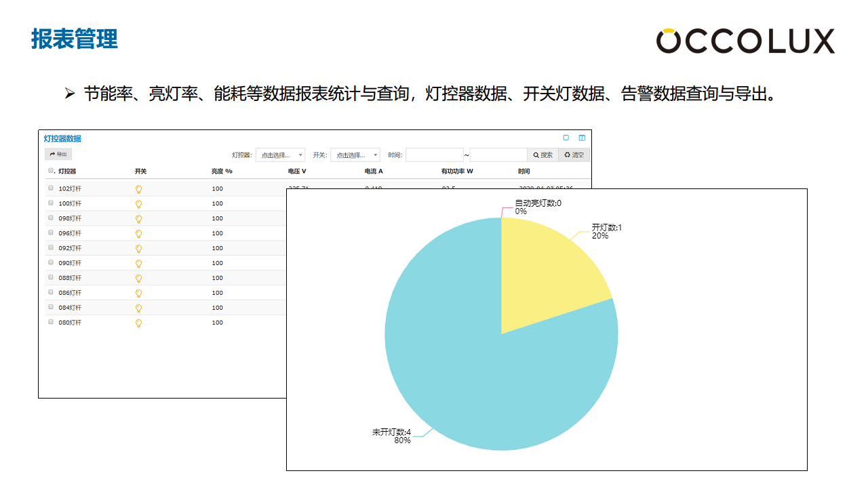
Task: Click the 080灯杆 row name
Action: (70, 323)
